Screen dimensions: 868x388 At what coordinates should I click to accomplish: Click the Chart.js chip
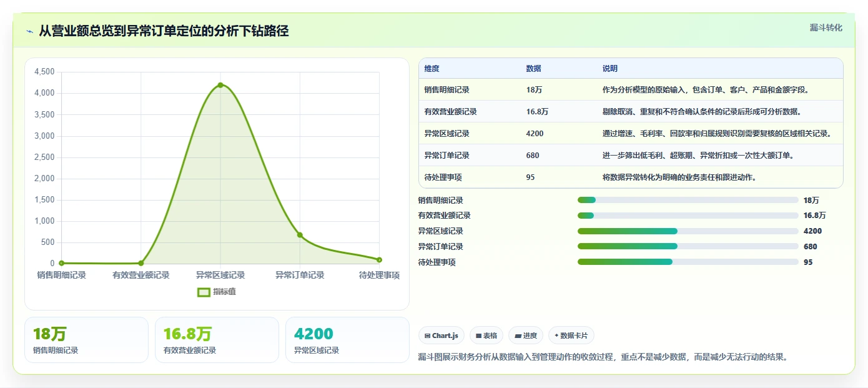coord(441,336)
